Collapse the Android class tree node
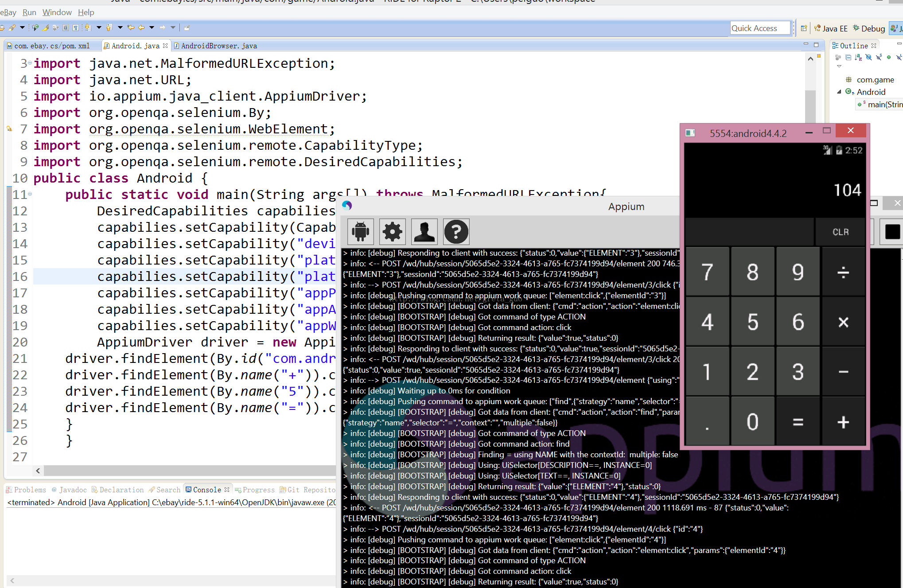The width and height of the screenshot is (903, 588). coord(839,92)
